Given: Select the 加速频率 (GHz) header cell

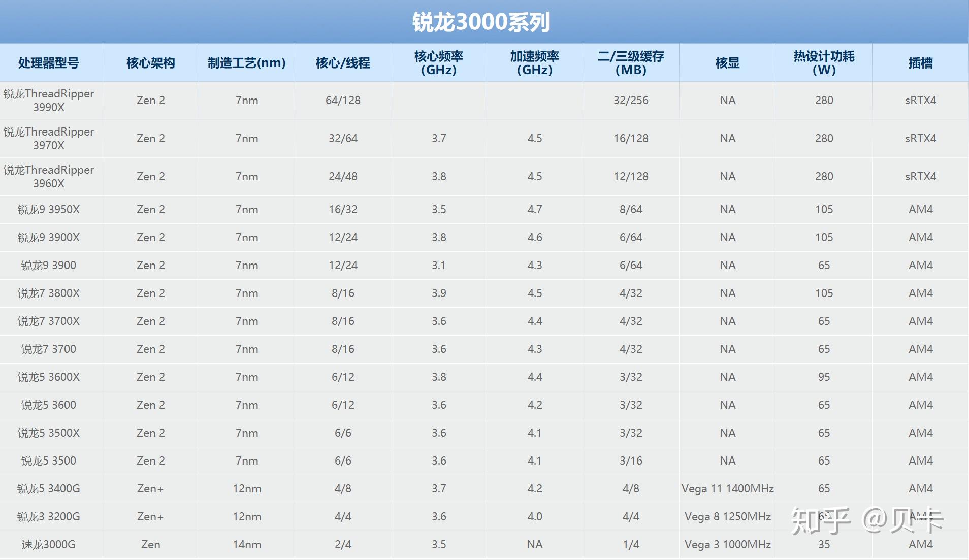Looking at the screenshot, I should [535, 63].
